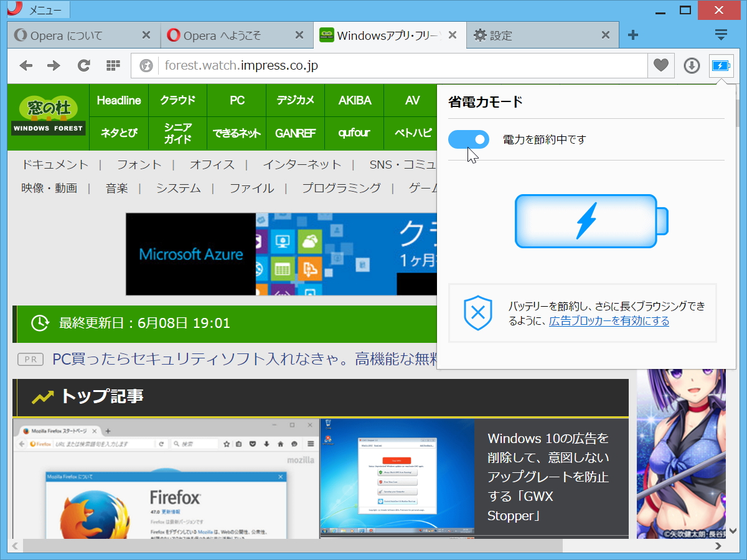747x560 pixels.
Task: Click the ad blocker shield icon
Action: [x=478, y=313]
